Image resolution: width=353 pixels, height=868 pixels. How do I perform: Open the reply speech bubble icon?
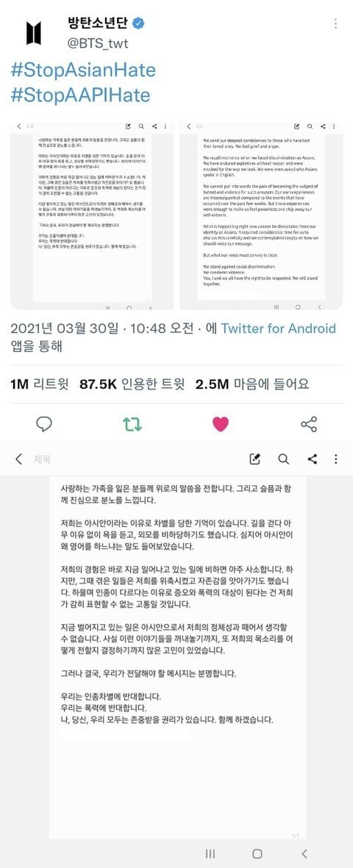44,424
